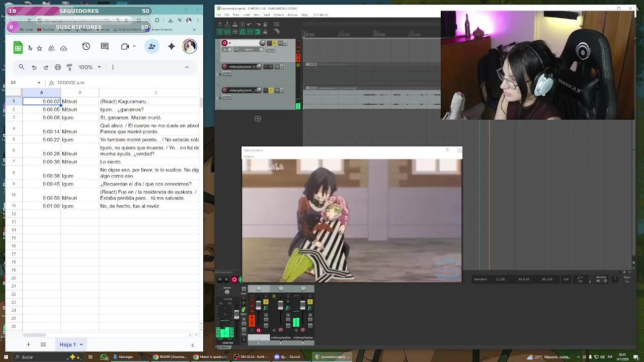Open Hoja 1 sheet tab menu
644x362 pixels.
(x=81, y=344)
